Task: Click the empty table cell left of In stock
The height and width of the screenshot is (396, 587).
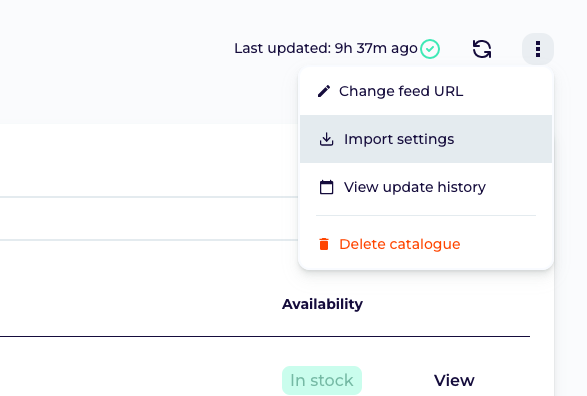Action: click(x=141, y=381)
